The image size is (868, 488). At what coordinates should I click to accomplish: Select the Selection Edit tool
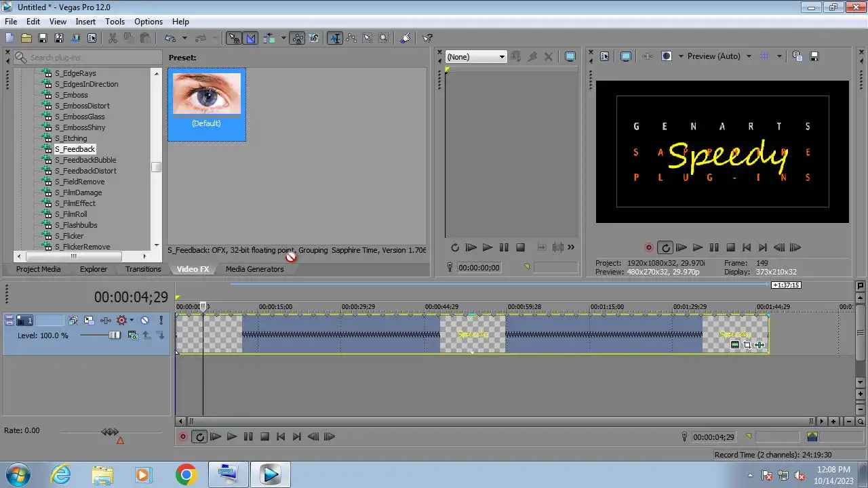click(368, 39)
